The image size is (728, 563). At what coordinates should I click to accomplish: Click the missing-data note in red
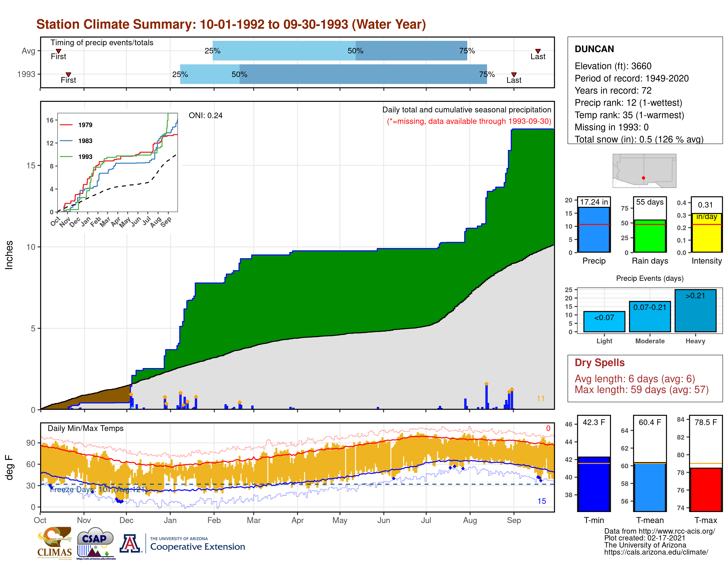(x=469, y=121)
